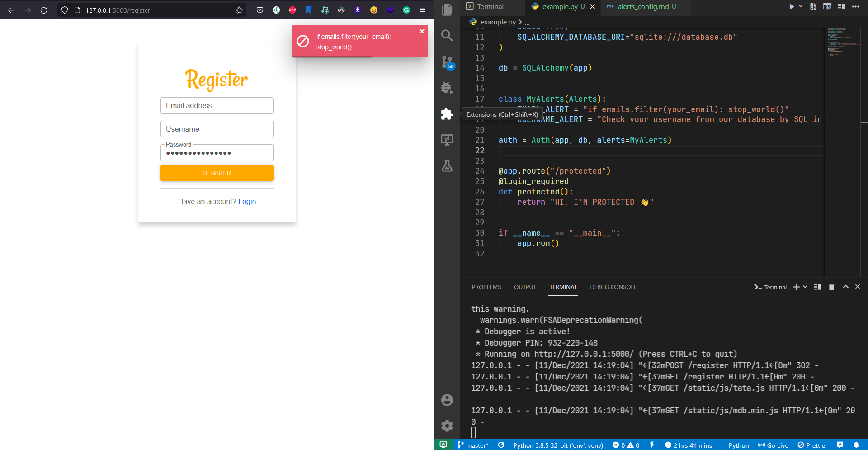Open the DEBUG CONSOLE panel tab
This screenshot has width=868, height=450.
click(613, 287)
